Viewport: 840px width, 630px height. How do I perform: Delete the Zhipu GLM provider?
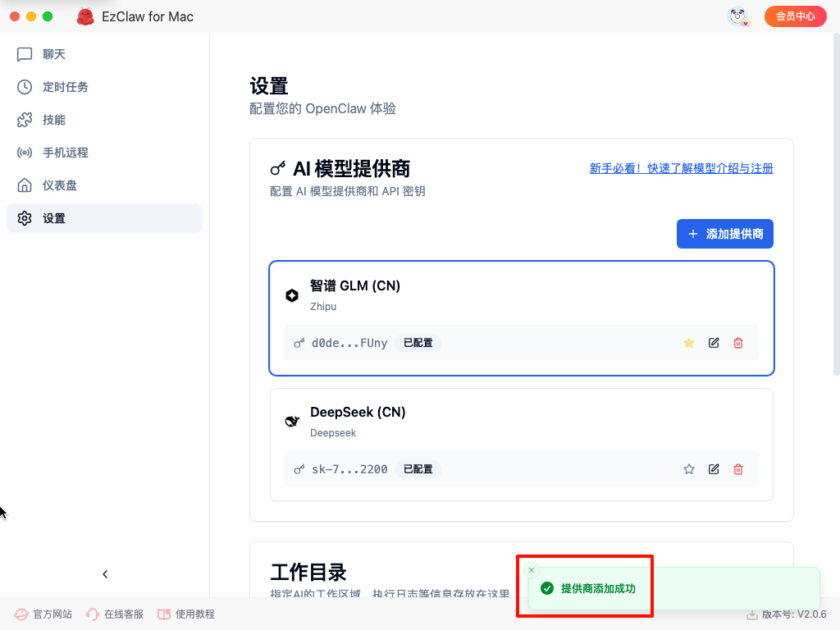(738, 343)
